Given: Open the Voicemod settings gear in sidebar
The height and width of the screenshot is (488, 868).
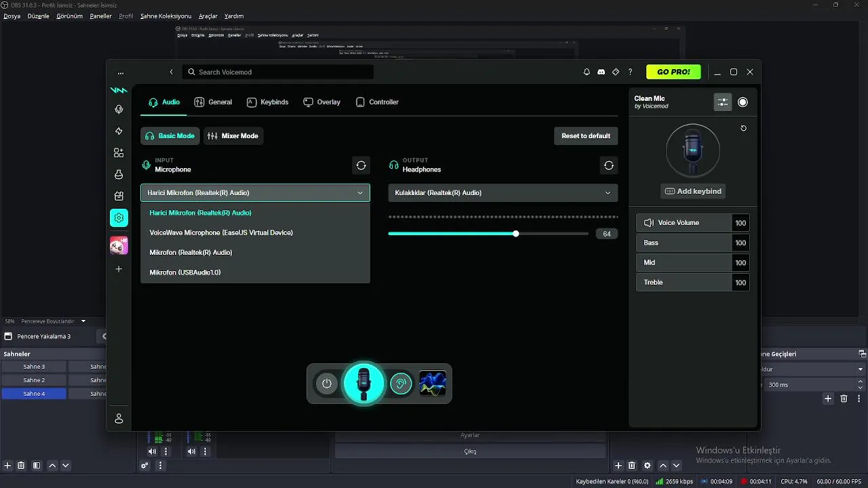Looking at the screenshot, I should (x=119, y=218).
